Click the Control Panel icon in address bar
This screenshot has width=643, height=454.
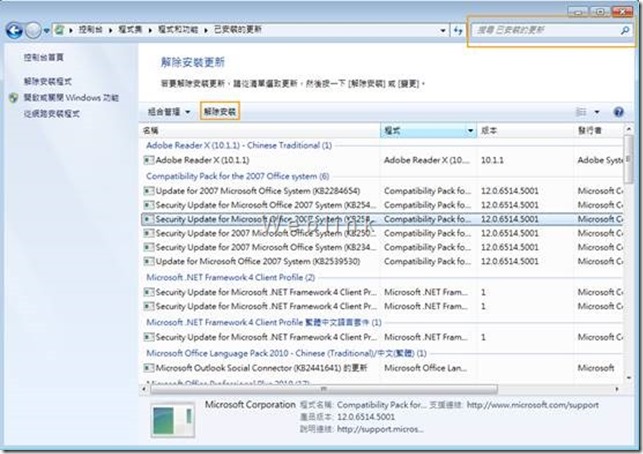[60, 30]
